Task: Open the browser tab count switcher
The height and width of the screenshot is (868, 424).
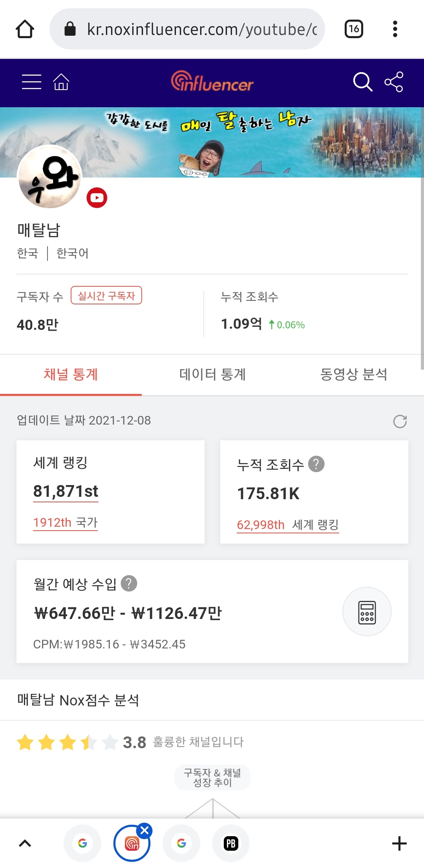Action: pyautogui.click(x=354, y=29)
